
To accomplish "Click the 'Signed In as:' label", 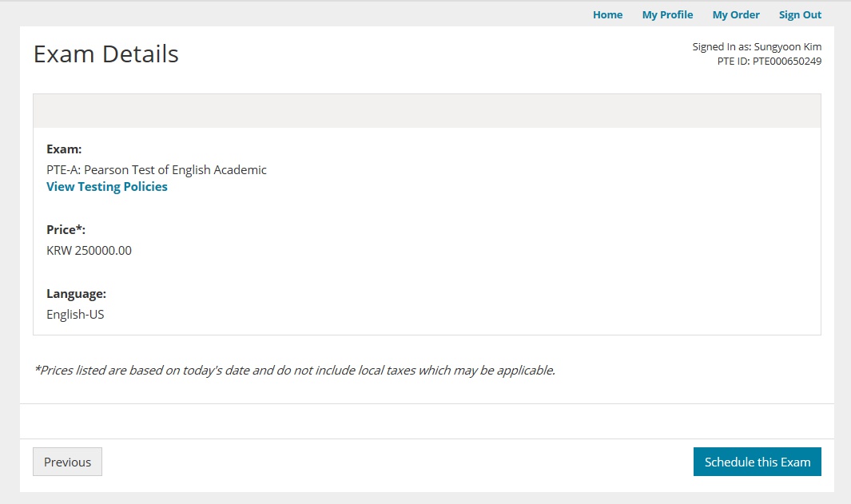I will 722,47.
